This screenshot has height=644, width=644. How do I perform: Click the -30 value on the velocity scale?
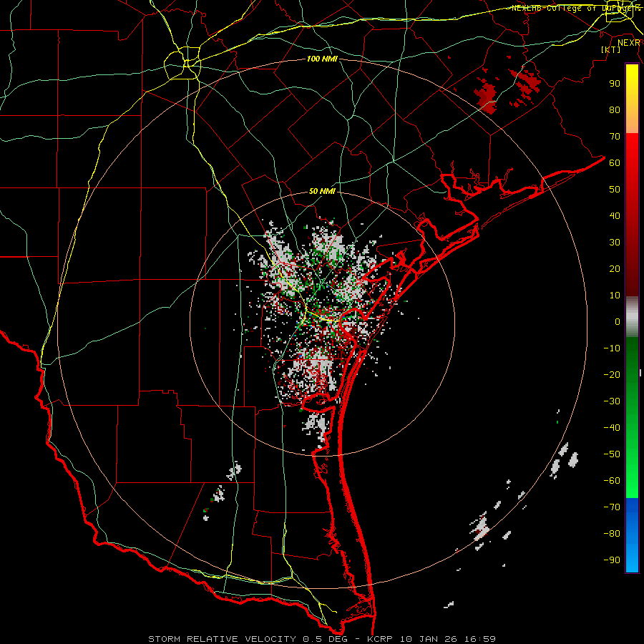[612, 401]
